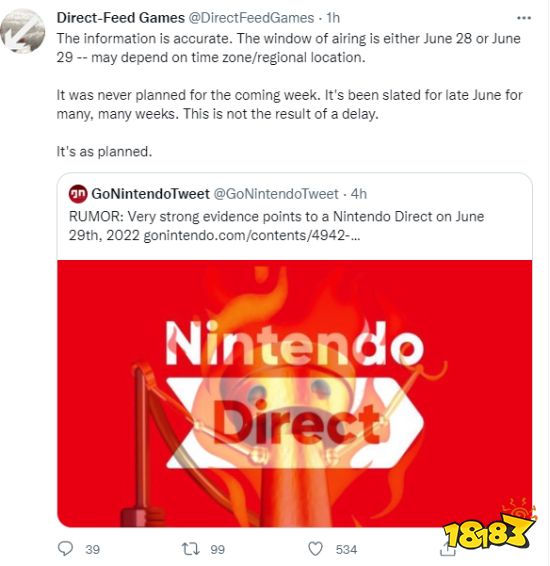Open the tweet's three-dot more options menu
The width and height of the screenshot is (550, 566).
pyautogui.click(x=523, y=18)
